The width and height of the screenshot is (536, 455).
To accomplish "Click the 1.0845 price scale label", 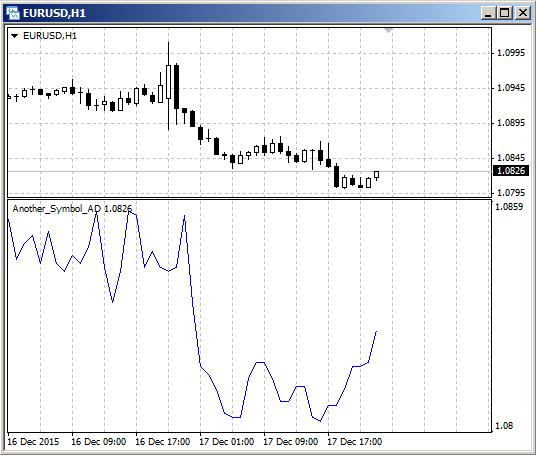I will [511, 158].
